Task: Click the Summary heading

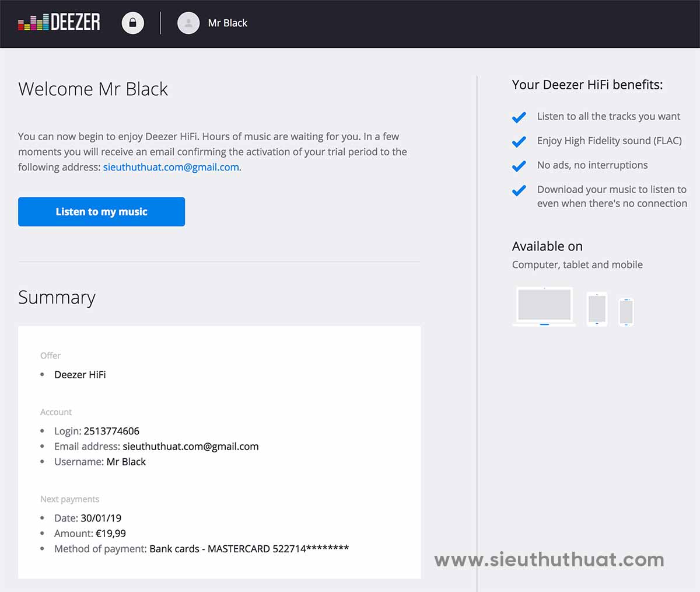Action: click(57, 298)
